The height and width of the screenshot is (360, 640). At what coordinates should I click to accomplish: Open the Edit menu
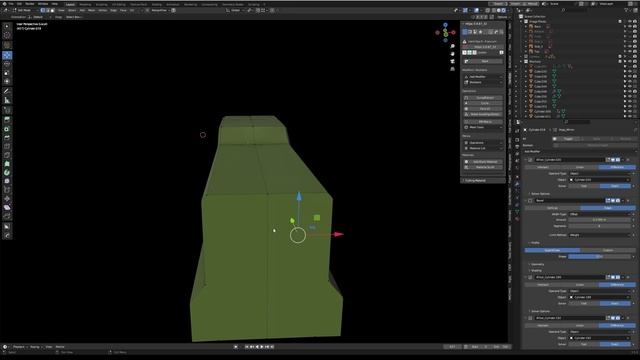tap(20, 4)
